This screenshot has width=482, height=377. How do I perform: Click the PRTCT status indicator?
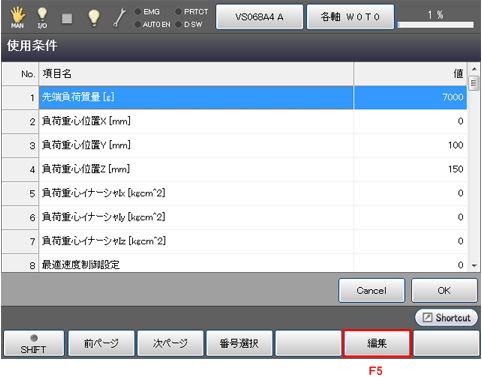192,12
